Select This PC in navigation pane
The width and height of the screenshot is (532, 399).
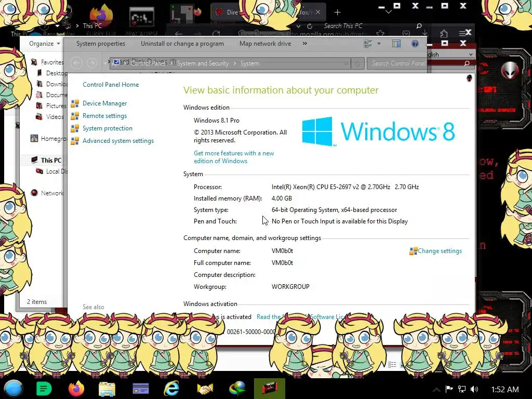coord(51,160)
